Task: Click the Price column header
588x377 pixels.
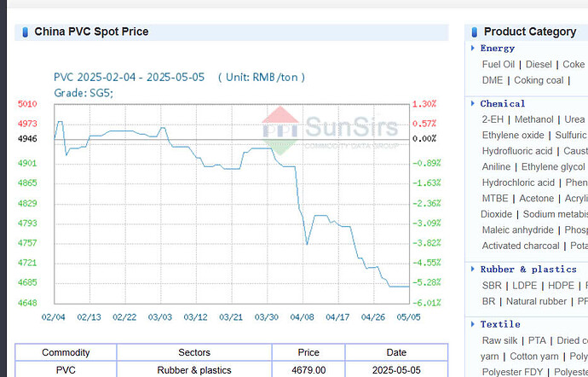Action: coord(308,352)
